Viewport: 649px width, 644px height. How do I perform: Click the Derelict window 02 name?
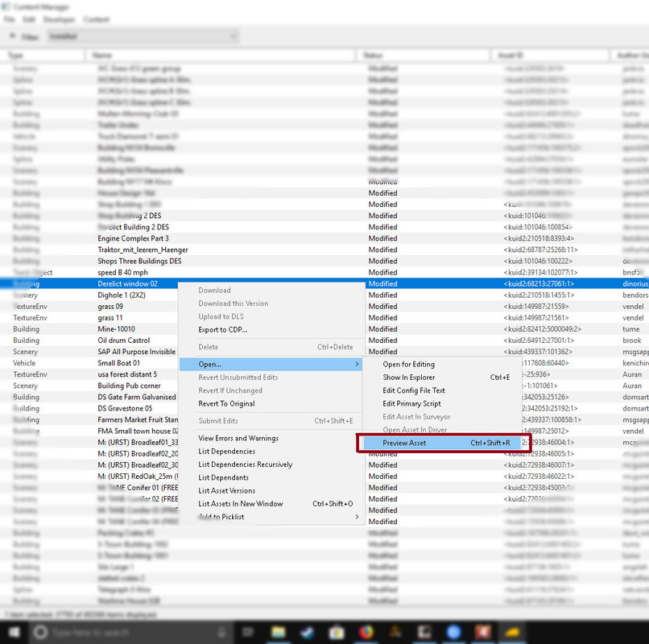pos(127,284)
